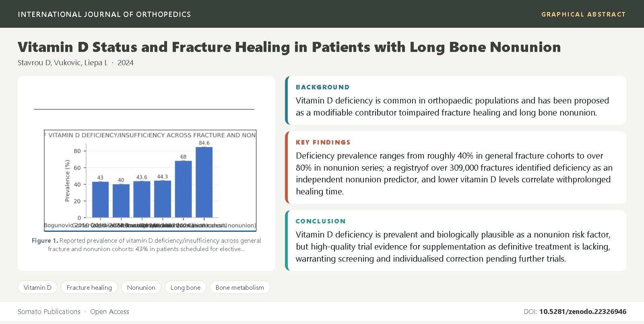Select the Graphical Abstract label
This screenshot has width=644, height=324.
(x=584, y=14)
